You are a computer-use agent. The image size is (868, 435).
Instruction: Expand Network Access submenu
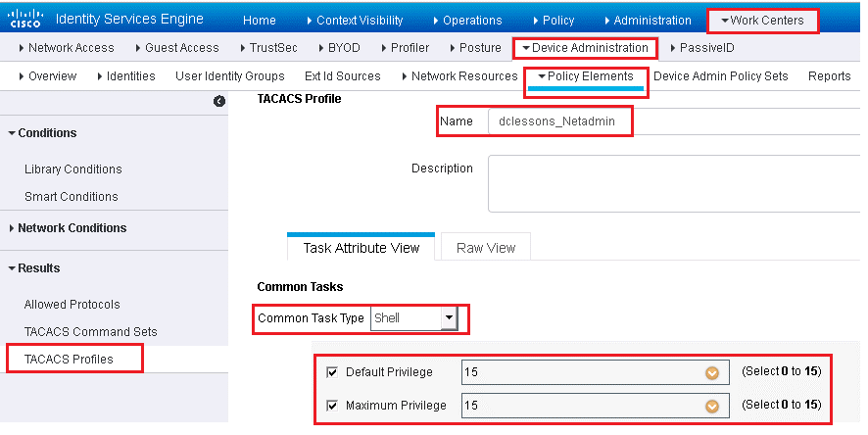pyautogui.click(x=67, y=48)
